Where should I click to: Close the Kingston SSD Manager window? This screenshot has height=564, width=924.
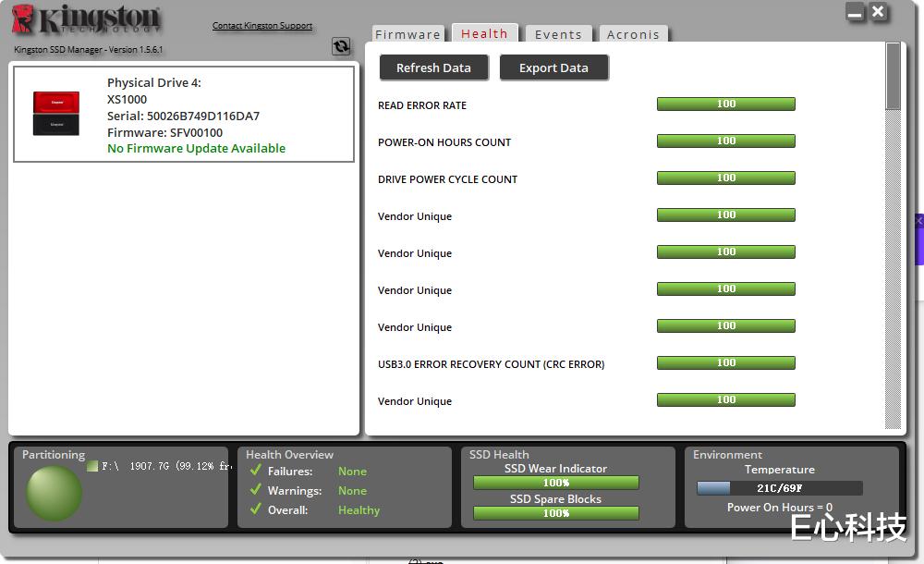click(x=878, y=12)
